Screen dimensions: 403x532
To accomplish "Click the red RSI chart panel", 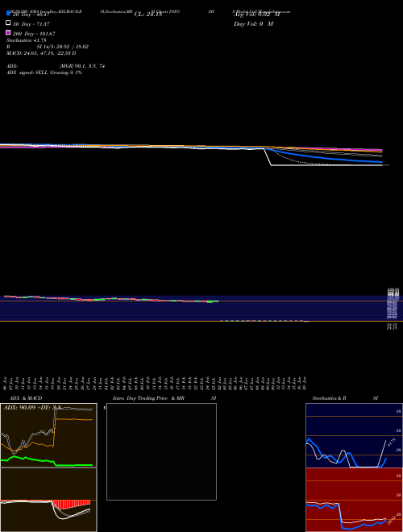I will pos(354,500).
